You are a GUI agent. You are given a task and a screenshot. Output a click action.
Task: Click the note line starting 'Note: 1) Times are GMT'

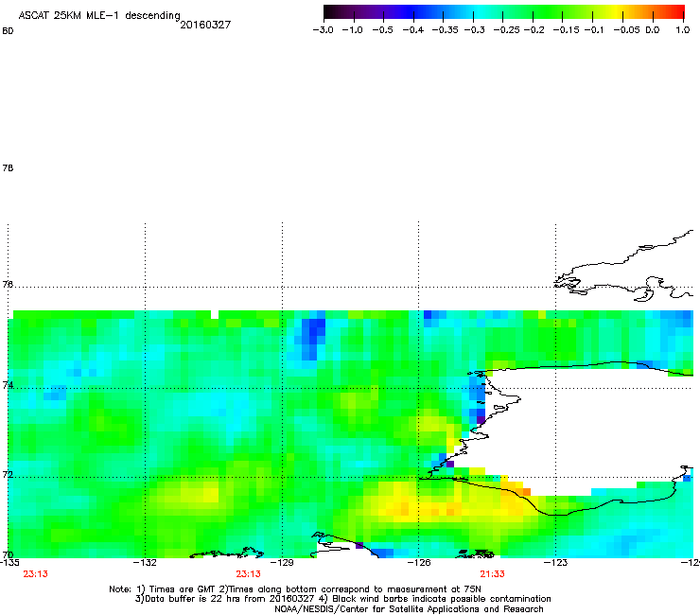[295, 589]
